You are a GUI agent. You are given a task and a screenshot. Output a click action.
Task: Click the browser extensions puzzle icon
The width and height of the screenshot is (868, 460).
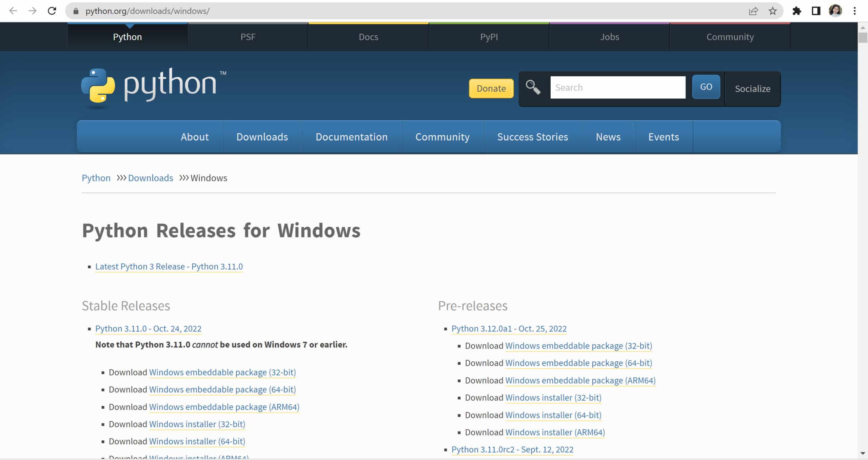797,11
